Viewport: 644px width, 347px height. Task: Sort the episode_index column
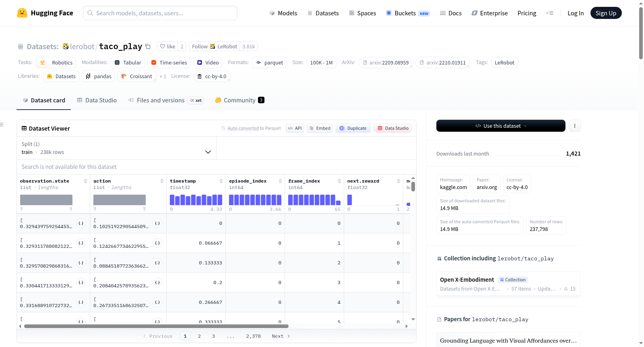click(280, 181)
